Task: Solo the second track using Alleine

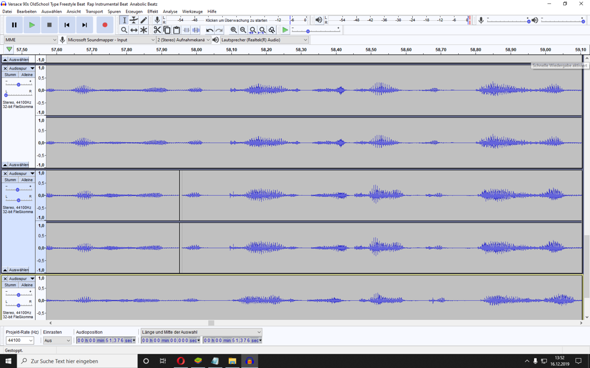Action: (x=26, y=180)
